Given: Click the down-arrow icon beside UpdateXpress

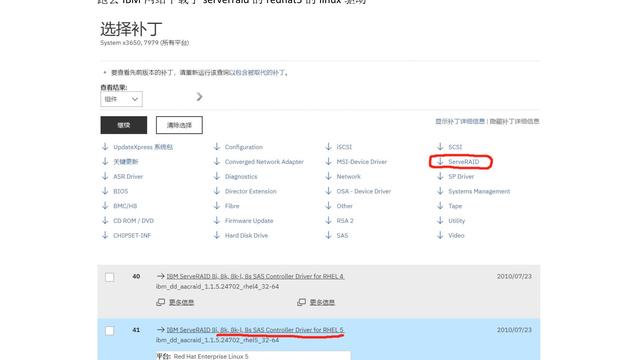Looking at the screenshot, I should click(x=105, y=147).
